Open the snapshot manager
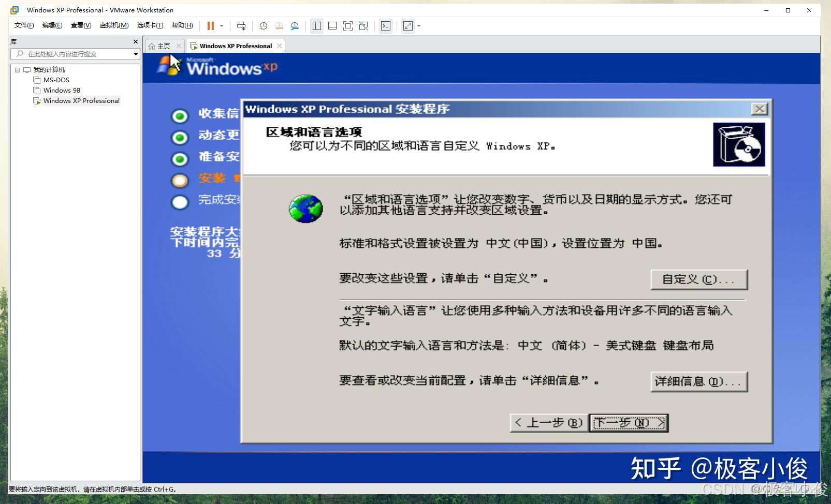This screenshot has height=504, width=831. click(295, 26)
